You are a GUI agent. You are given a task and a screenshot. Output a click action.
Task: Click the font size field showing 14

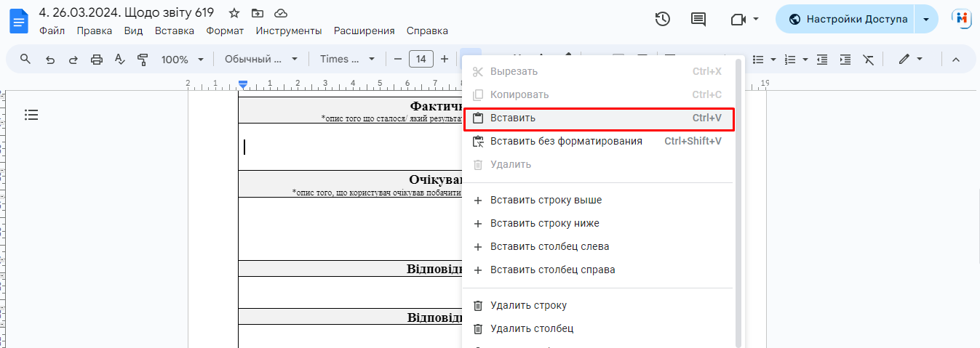(x=421, y=60)
